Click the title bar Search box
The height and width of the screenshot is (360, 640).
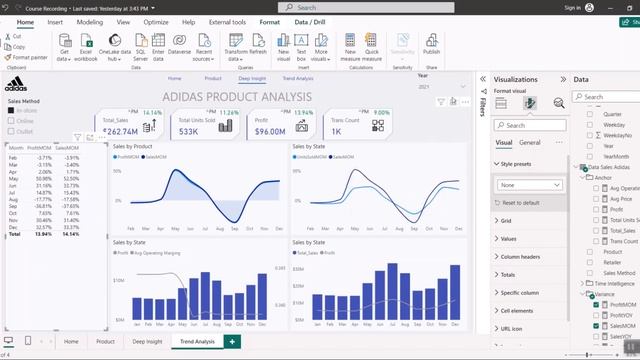click(366, 7)
